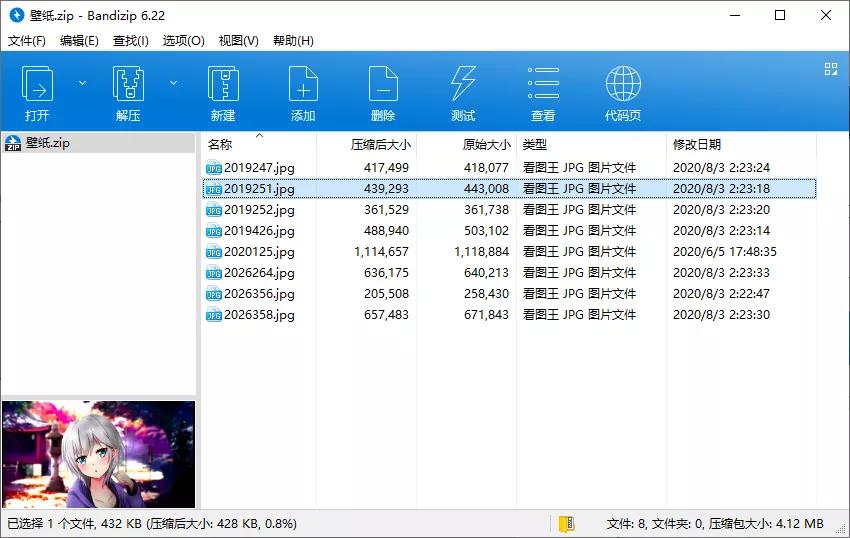This screenshot has width=850, height=538.
Task: Expand the dropdown arrow beside 打开
Action: pyautogui.click(x=82, y=83)
